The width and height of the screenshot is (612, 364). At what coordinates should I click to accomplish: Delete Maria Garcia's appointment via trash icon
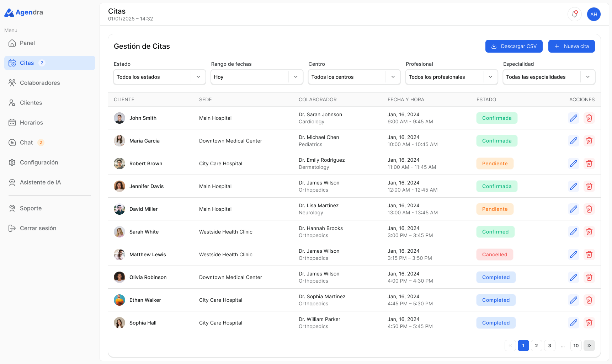pos(589,141)
